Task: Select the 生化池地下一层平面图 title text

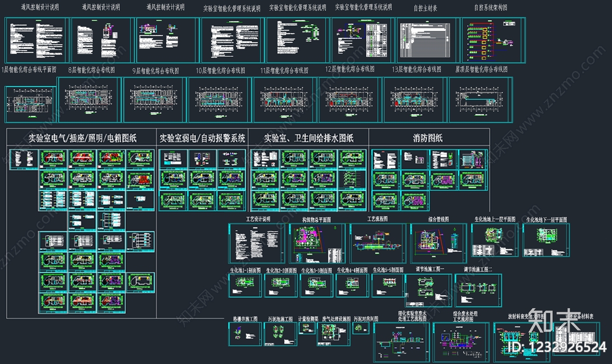Action: 547,219
